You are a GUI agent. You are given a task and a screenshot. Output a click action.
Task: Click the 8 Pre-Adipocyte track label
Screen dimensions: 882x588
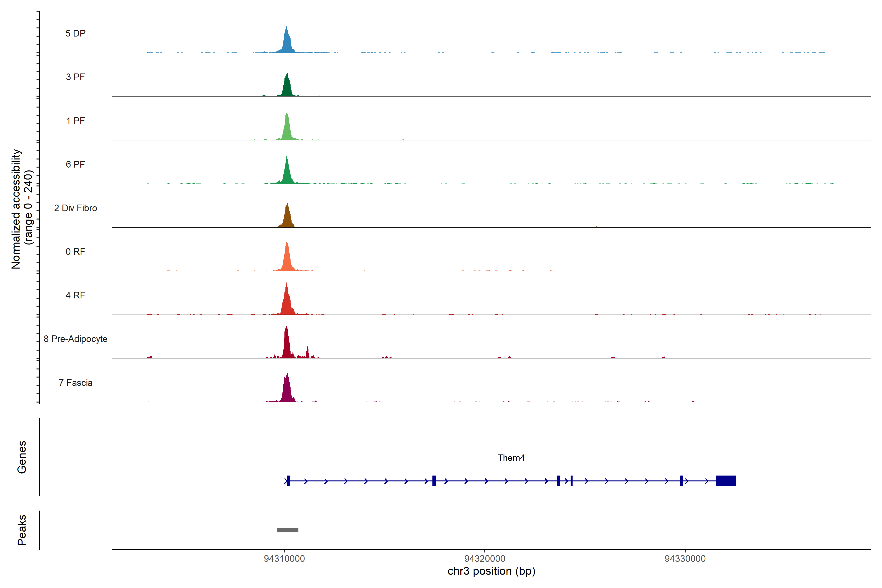pos(75,339)
